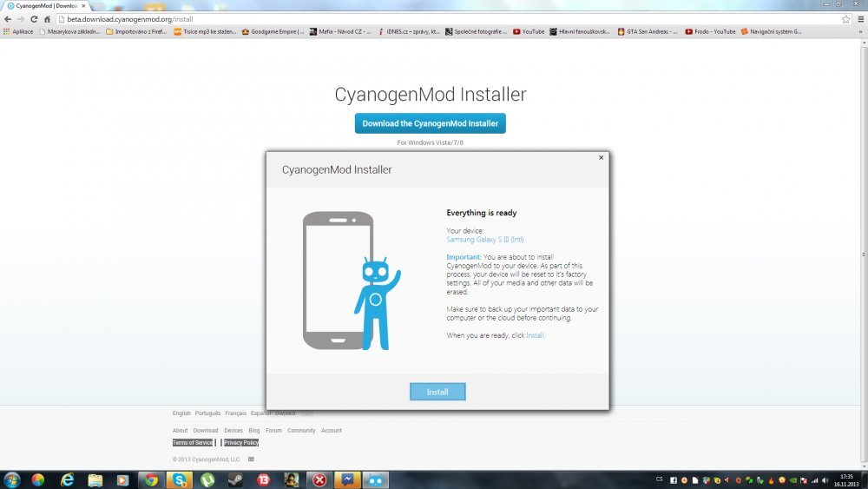Open the About footer link

pyautogui.click(x=180, y=430)
